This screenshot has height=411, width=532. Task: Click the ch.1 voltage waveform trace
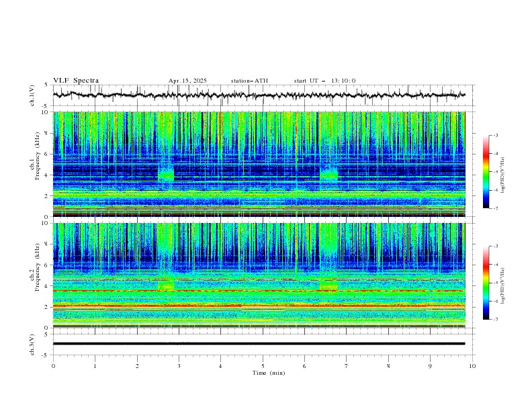click(259, 95)
